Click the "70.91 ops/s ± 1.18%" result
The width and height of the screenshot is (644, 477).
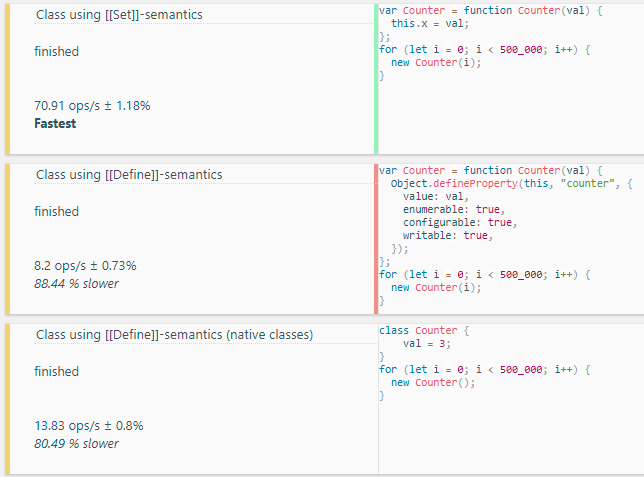pyautogui.click(x=92, y=106)
